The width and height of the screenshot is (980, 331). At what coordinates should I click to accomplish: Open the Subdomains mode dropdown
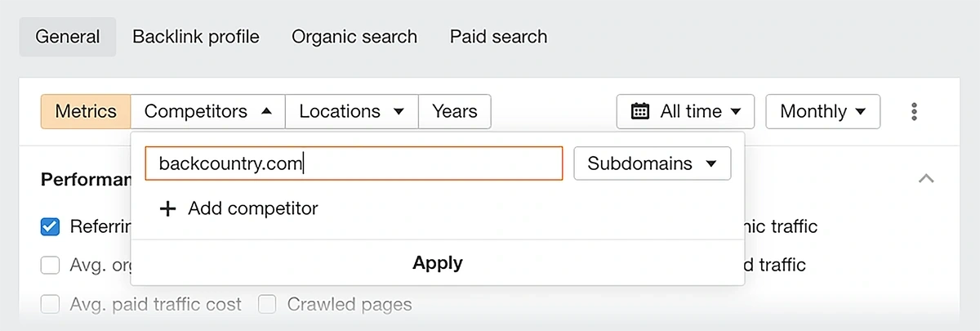tap(653, 163)
